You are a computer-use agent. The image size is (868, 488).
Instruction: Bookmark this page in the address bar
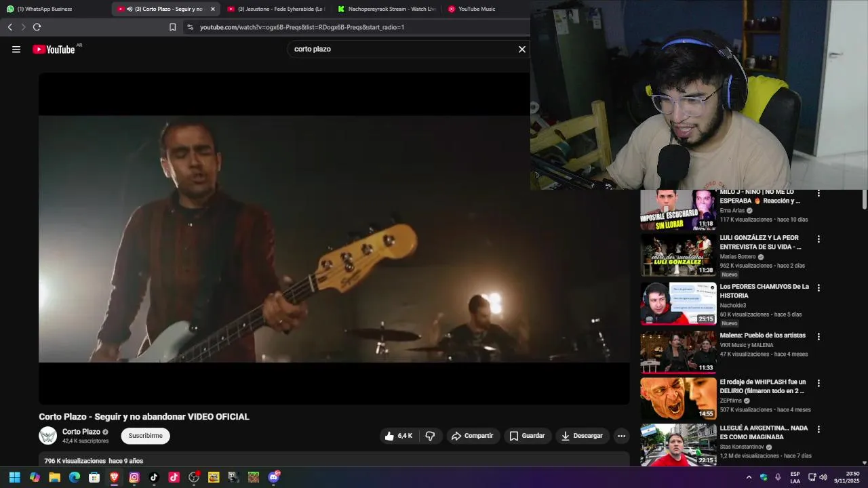(172, 27)
